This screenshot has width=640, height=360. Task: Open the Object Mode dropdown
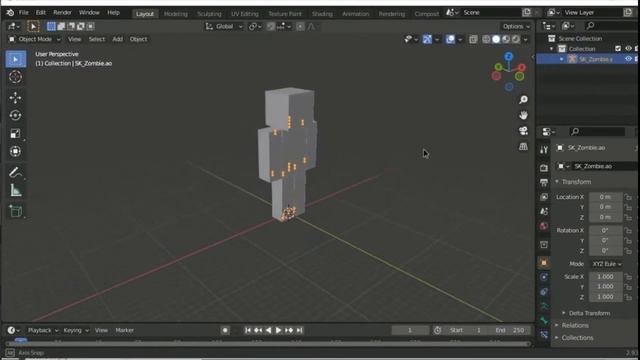pyautogui.click(x=35, y=39)
